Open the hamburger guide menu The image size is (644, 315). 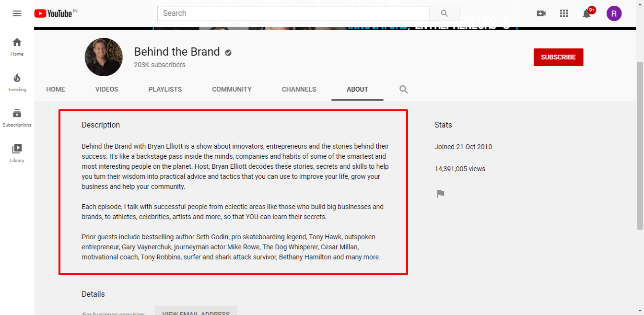(x=17, y=13)
